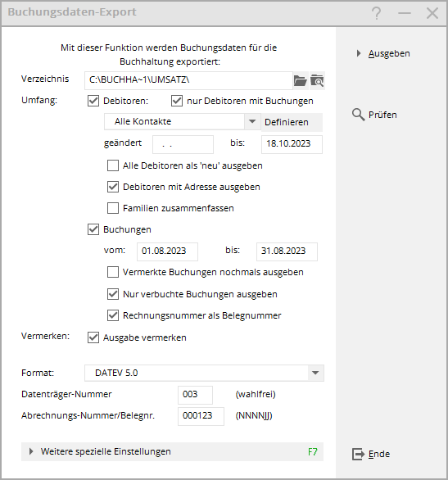
Task: Click the folder search icon next to Verzeichnis
Action: (317, 81)
